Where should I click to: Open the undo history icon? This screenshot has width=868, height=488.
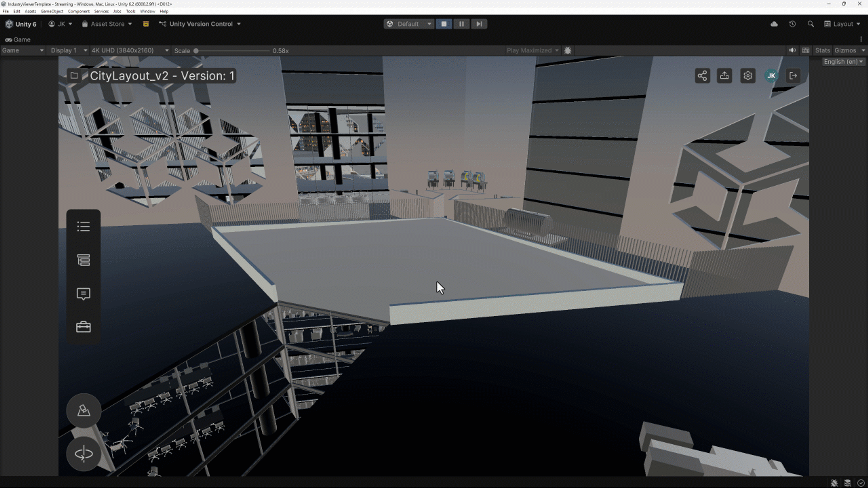(792, 24)
